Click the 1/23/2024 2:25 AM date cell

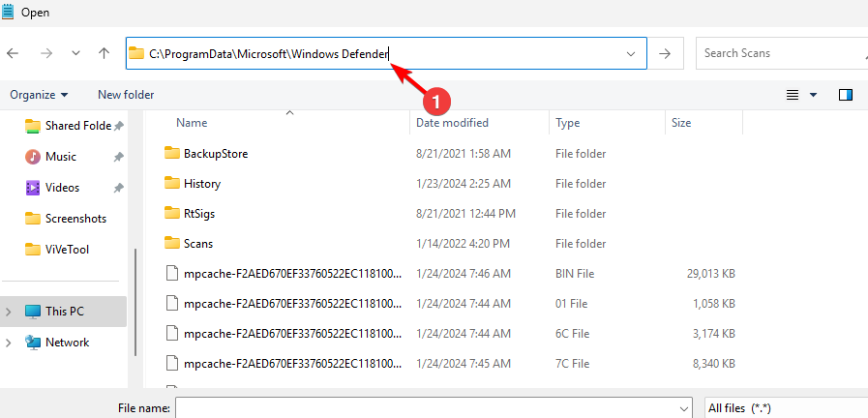click(x=464, y=183)
